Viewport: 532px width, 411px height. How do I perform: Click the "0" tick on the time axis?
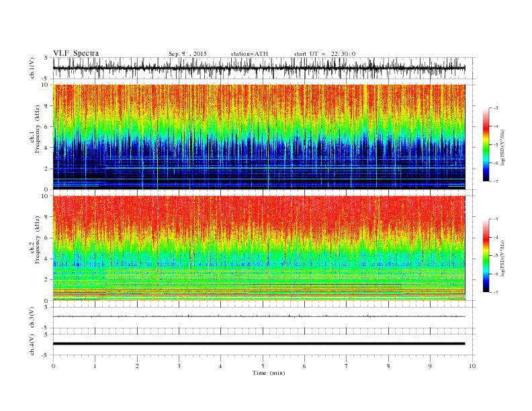coord(53,366)
